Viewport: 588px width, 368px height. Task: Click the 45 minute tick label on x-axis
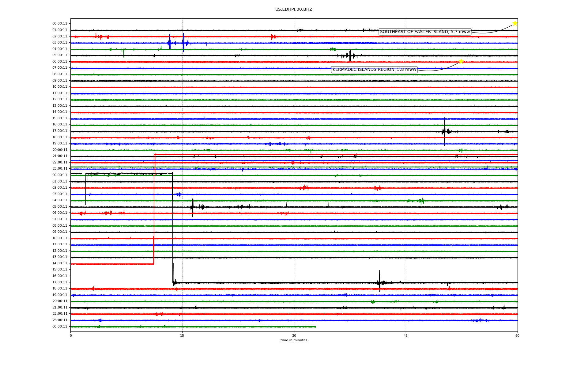tap(405, 335)
